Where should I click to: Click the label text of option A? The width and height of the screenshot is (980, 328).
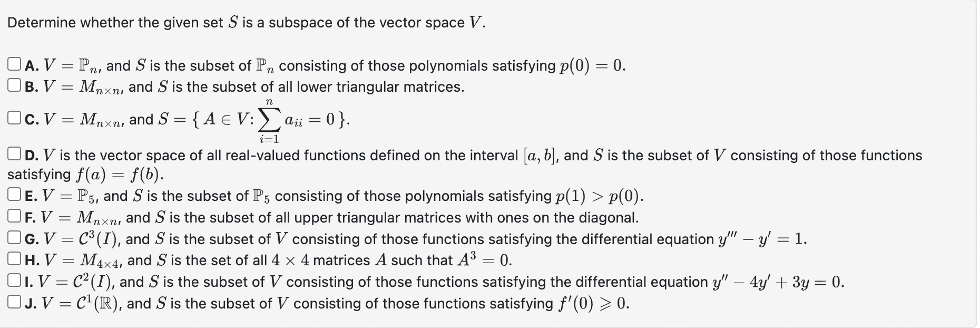(316, 64)
